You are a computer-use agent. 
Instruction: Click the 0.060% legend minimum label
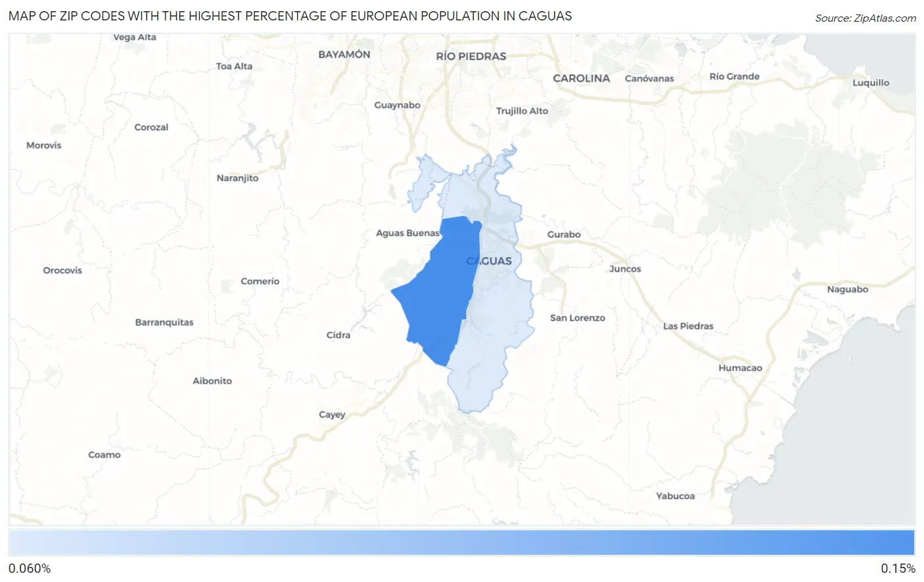(x=30, y=568)
